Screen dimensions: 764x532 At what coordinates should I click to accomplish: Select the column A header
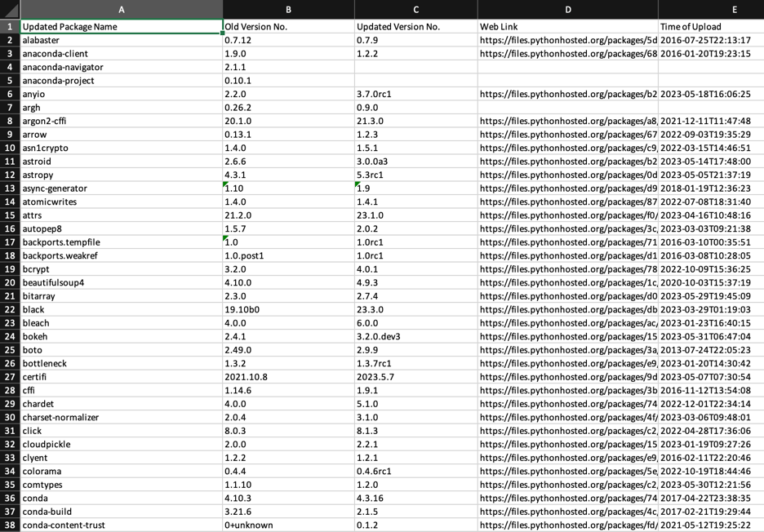coord(121,10)
